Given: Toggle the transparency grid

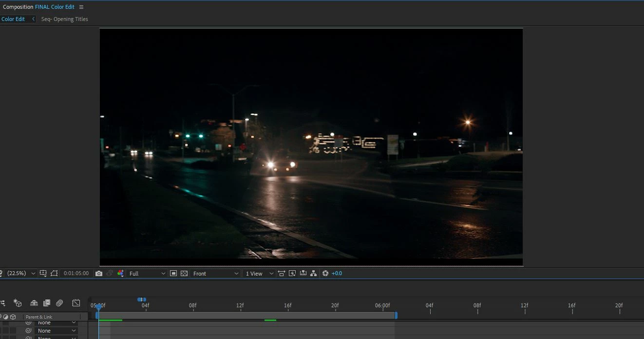Looking at the screenshot, I should 184,274.
